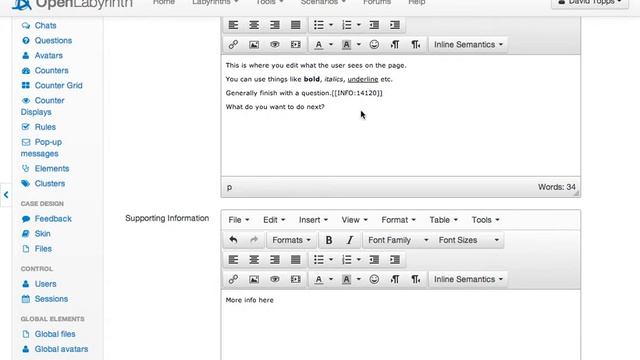Insert link in upper editor toolbar
The image size is (640, 360).
click(233, 44)
